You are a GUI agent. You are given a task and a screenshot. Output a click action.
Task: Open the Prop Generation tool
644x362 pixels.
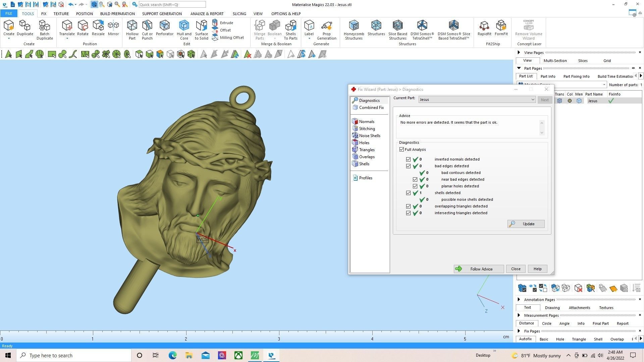point(326,29)
